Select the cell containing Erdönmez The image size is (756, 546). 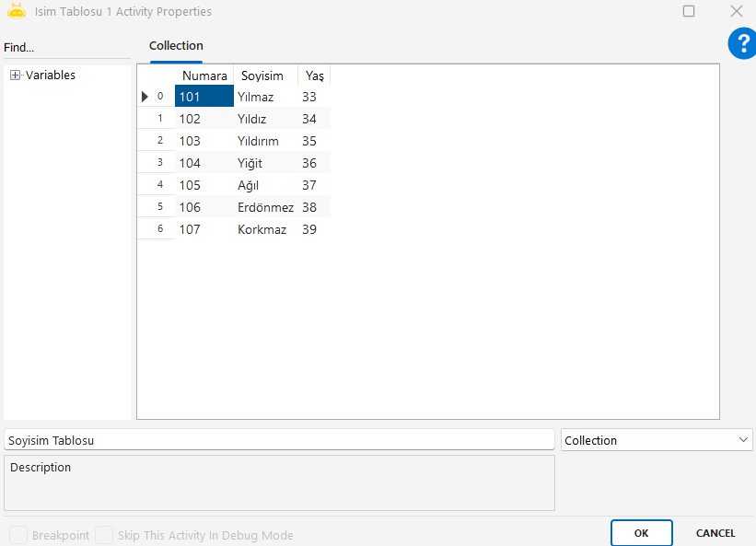click(x=265, y=207)
